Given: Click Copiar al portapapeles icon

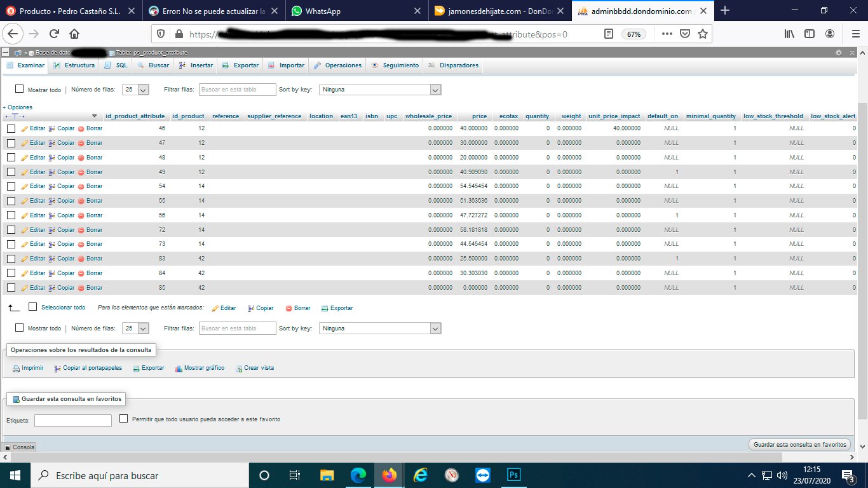Looking at the screenshot, I should [x=57, y=369].
